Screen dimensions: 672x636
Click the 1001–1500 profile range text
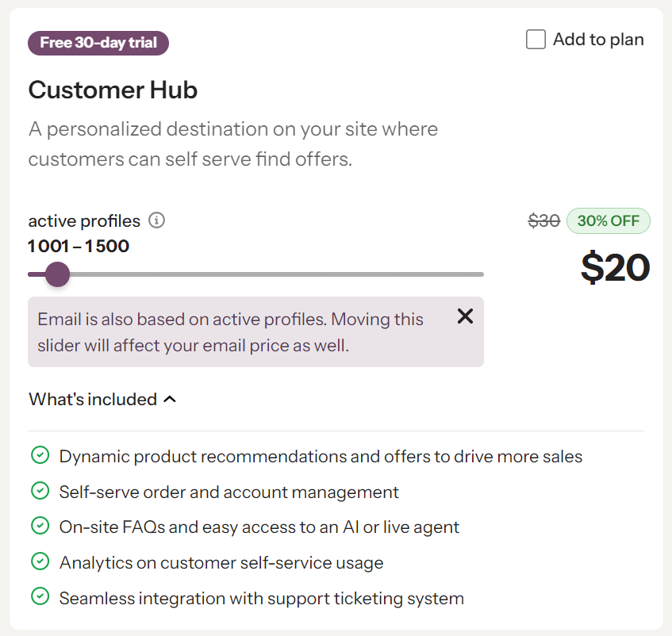coord(79,246)
